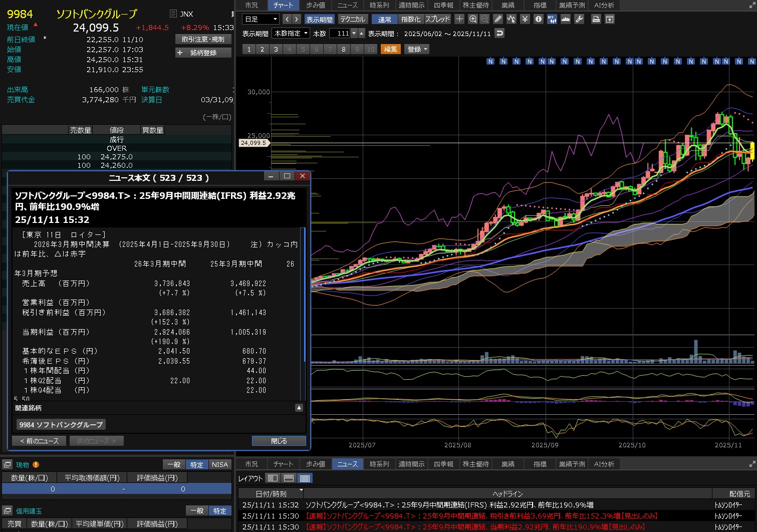
Task: Select the pencil drawing tool
Action: (497, 19)
